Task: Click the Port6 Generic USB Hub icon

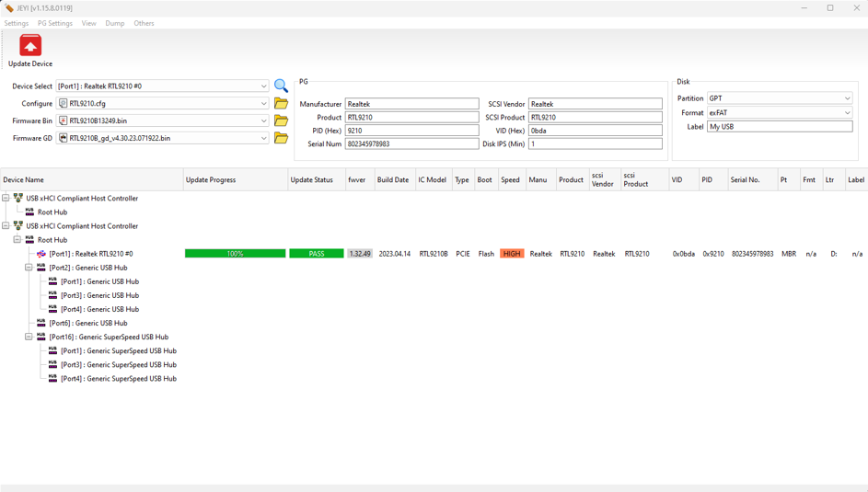Action: [x=41, y=323]
